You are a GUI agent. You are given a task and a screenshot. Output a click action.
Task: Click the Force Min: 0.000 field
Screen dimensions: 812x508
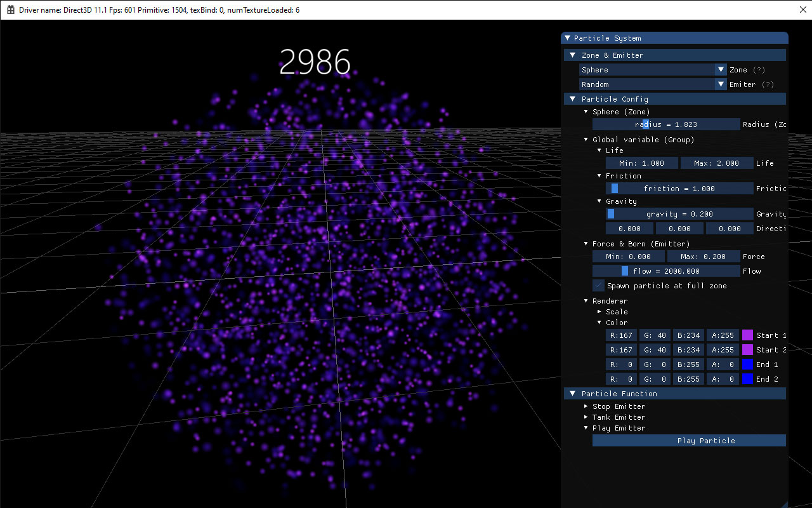pyautogui.click(x=628, y=257)
